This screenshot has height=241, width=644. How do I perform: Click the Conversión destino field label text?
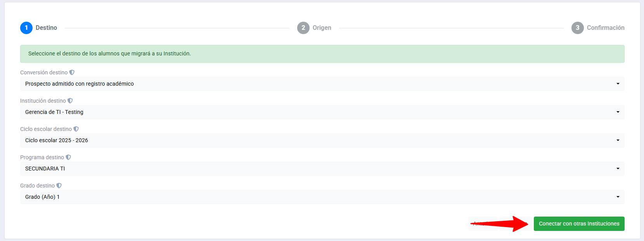pos(44,72)
